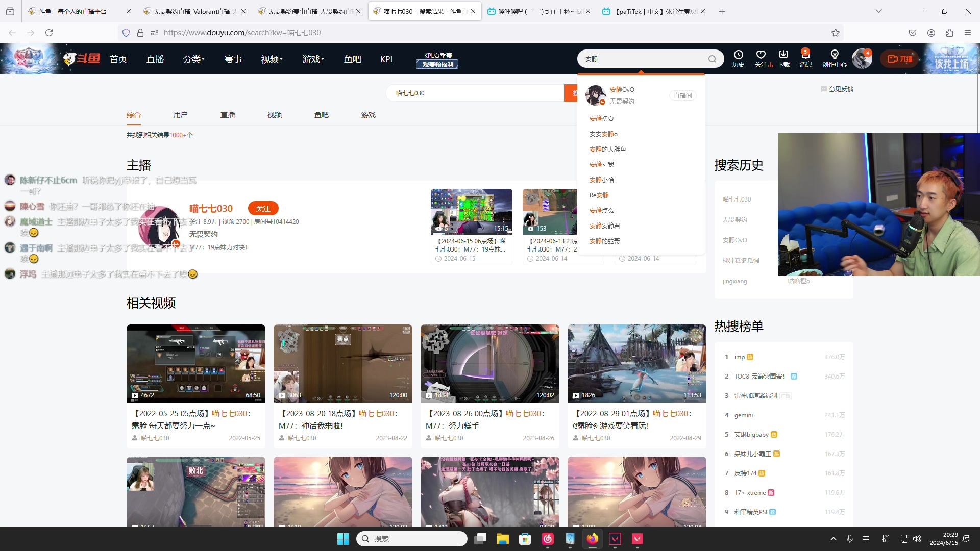
Task: Switch to 鱼吧 results tab
Action: (322, 115)
